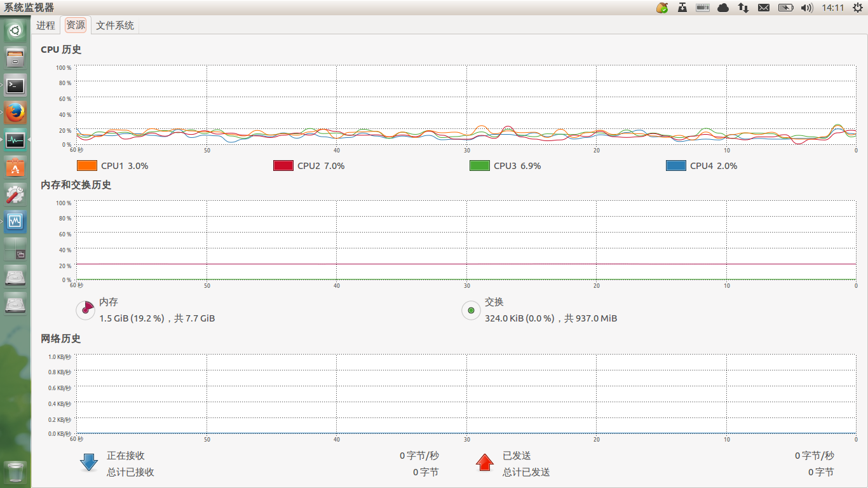Open the 14:11 clock menu
This screenshot has width=868, height=488.
click(x=832, y=8)
